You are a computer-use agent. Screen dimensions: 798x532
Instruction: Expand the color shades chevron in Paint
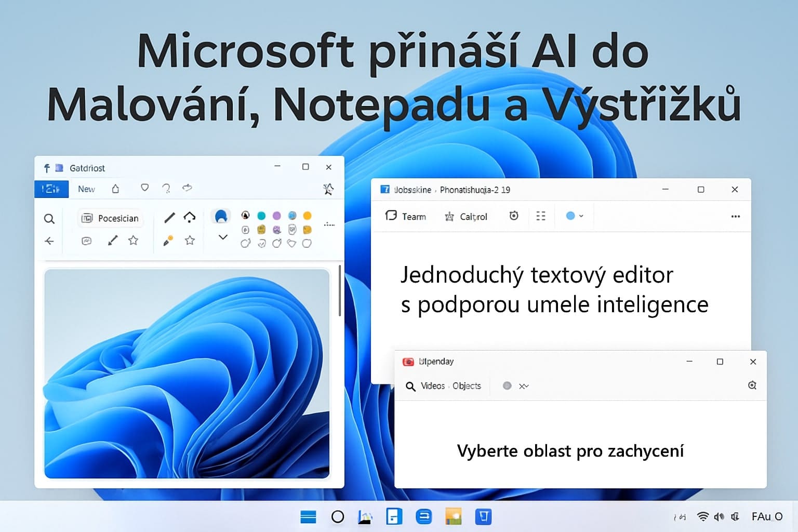222,237
